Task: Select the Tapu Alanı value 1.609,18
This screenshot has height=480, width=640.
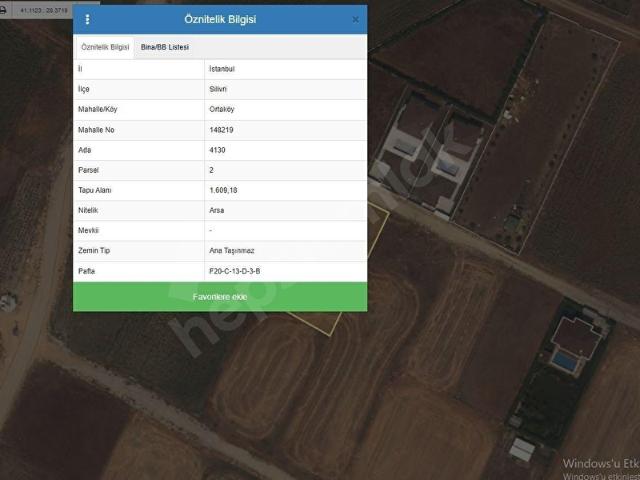Action: tap(223, 190)
